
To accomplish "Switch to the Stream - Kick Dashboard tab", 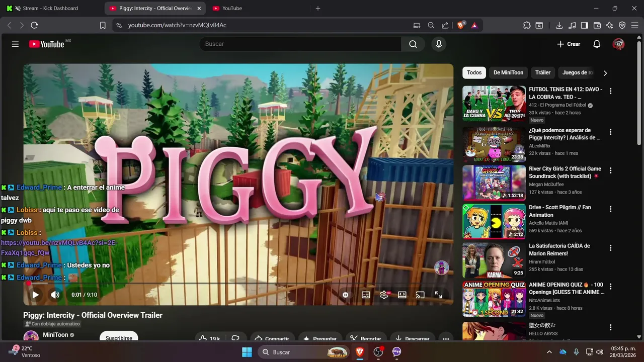I will click(x=52, y=9).
